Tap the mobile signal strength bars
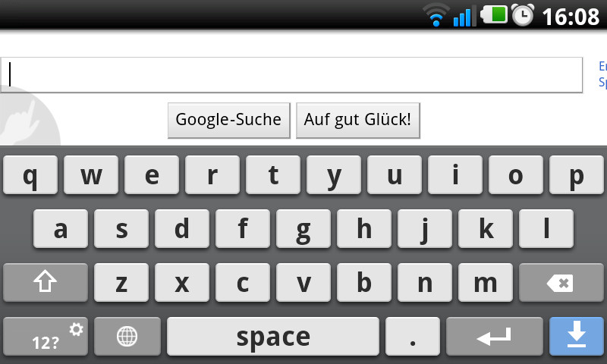 tap(464, 16)
